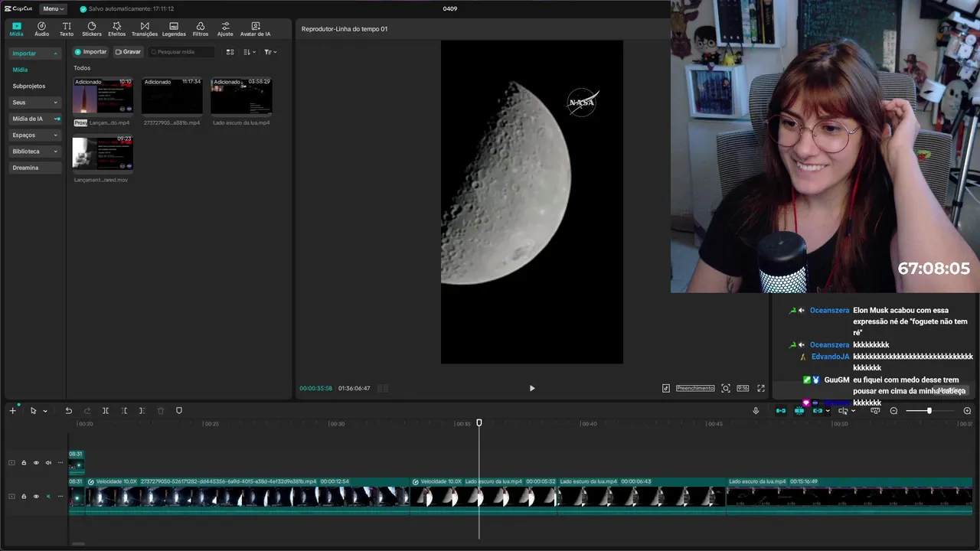Image resolution: width=980 pixels, height=551 pixels.
Task: Adjust the timeline zoom slider
Action: pos(929,411)
